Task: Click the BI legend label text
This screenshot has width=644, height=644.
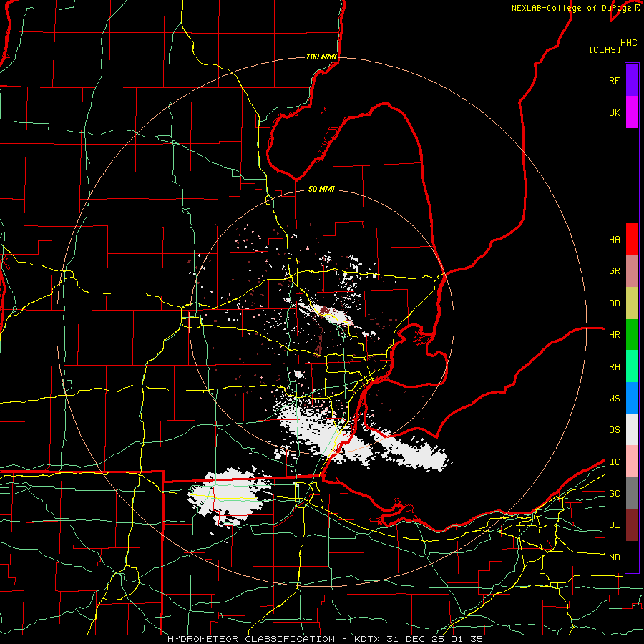Action: click(614, 525)
